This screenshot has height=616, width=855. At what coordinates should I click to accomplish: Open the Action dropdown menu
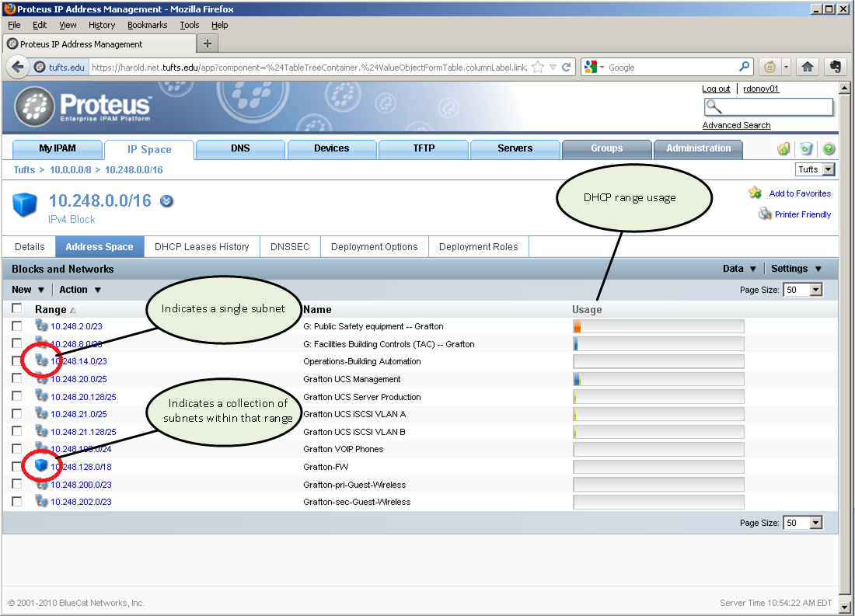80,290
